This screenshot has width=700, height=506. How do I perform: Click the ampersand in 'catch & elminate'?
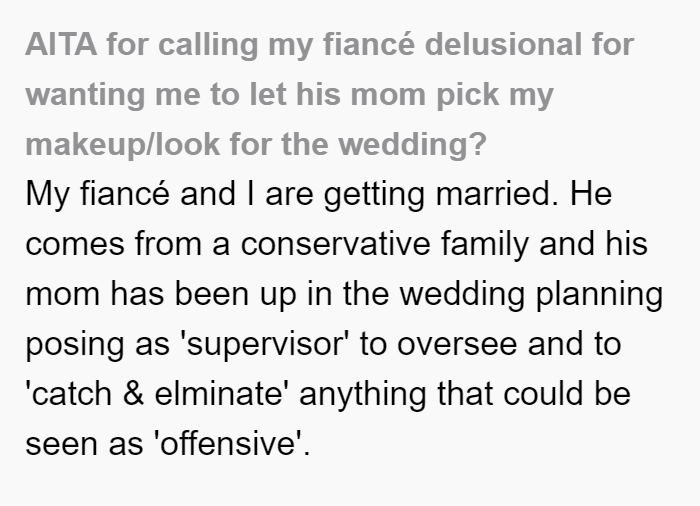133,394
